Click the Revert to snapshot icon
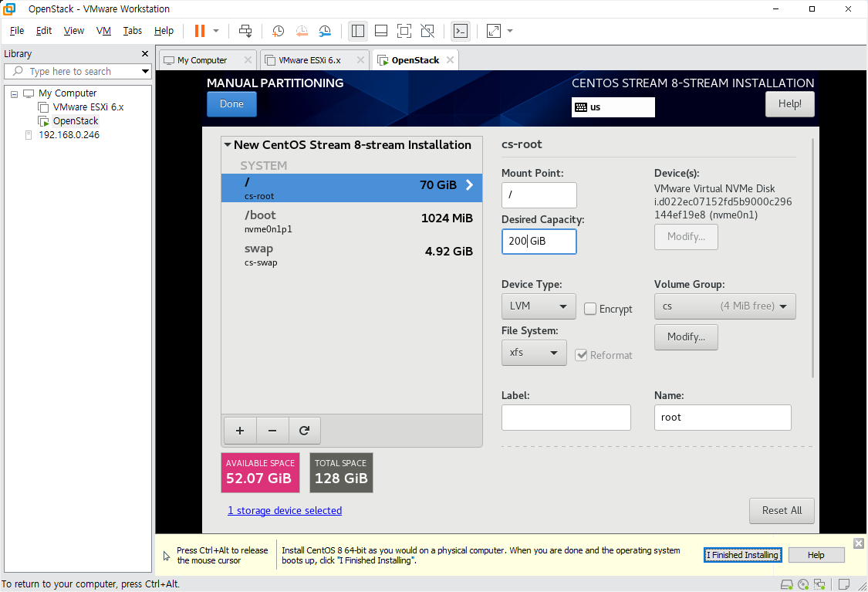Screen dimensions: 868x592 pos(301,31)
